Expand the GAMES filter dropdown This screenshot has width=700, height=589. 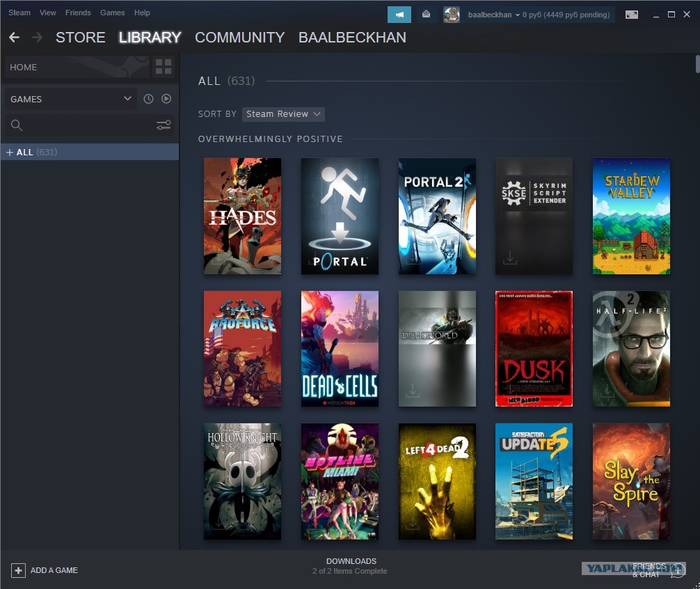click(x=70, y=99)
